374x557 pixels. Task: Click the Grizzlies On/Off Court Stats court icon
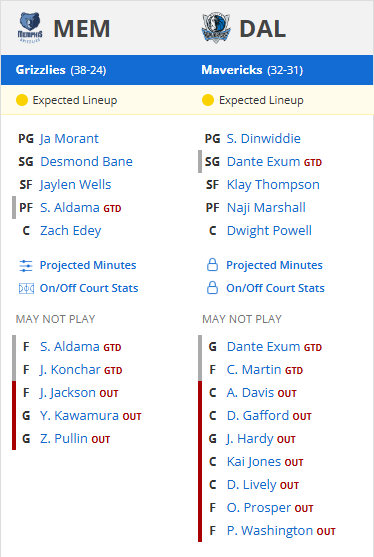(x=26, y=288)
